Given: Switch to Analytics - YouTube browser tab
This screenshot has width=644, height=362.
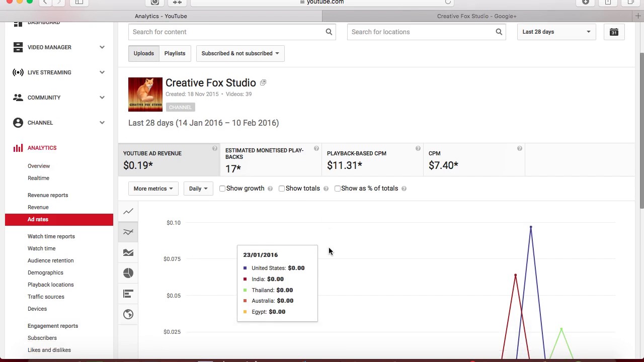Looking at the screenshot, I should [161, 16].
